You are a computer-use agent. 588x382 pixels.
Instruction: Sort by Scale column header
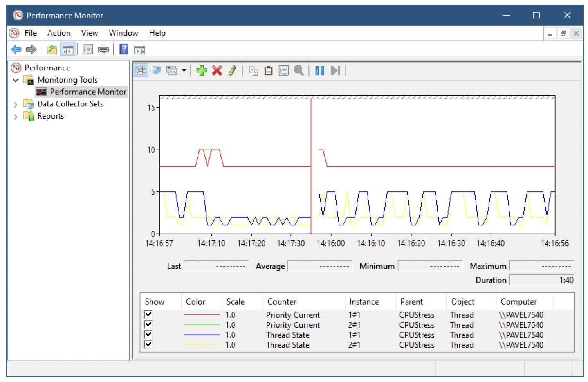click(242, 301)
